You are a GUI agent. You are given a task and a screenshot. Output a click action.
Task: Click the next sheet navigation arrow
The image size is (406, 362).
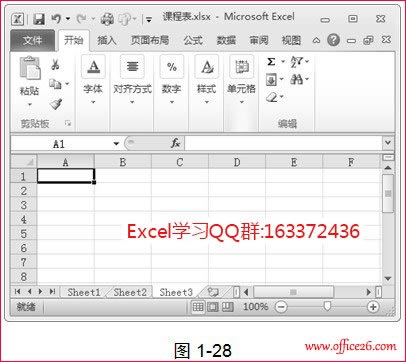[40, 292]
